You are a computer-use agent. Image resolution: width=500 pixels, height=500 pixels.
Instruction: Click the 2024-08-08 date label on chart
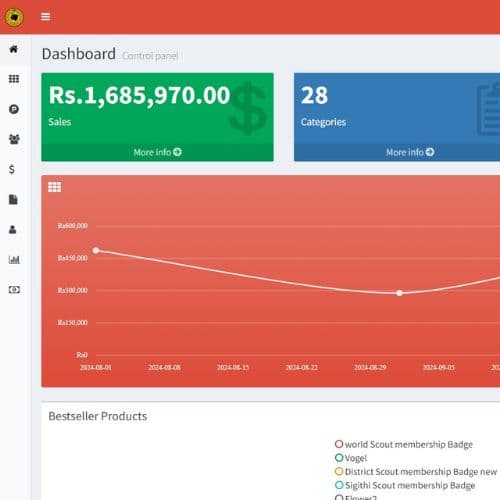point(164,367)
